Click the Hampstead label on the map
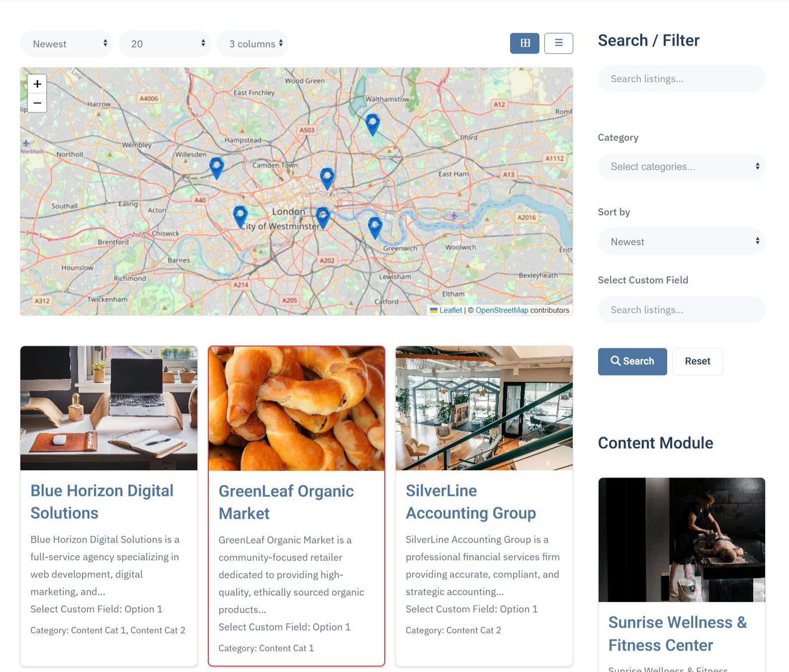This screenshot has height=672, width=789. (x=243, y=140)
